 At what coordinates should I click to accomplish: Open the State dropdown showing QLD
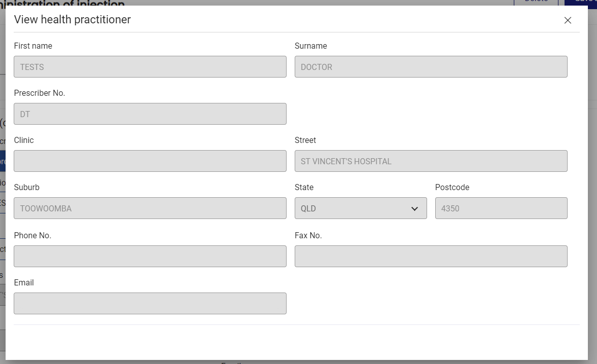(361, 208)
